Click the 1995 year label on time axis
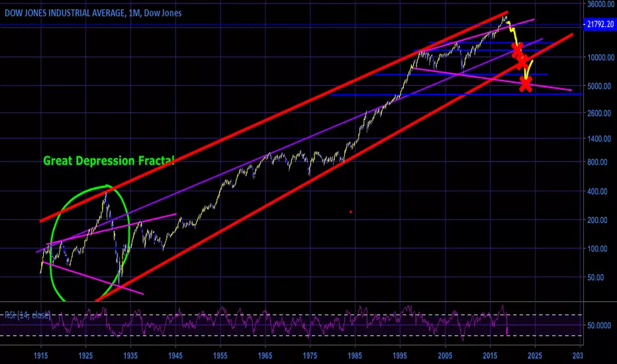This screenshot has height=364, width=617. point(400,356)
